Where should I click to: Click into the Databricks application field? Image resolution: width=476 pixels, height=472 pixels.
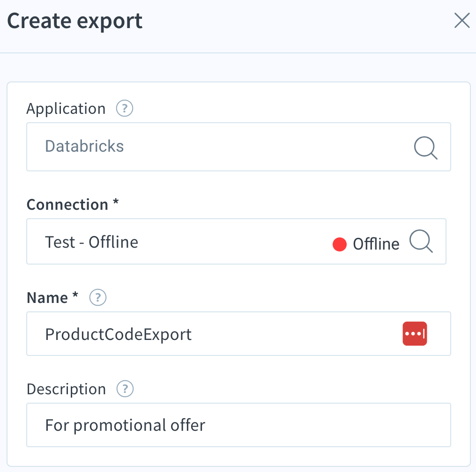pyautogui.click(x=187, y=147)
